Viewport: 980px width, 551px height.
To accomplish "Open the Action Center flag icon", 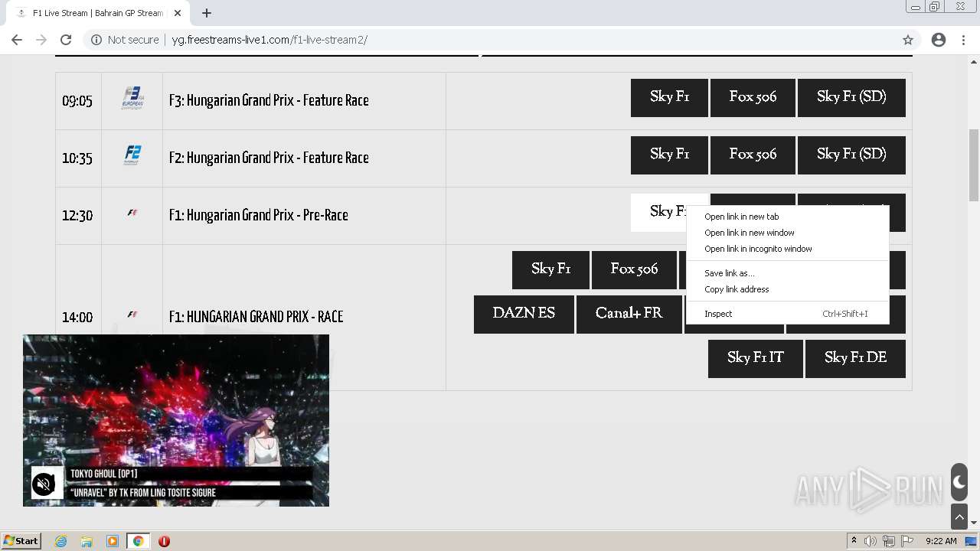I will (x=907, y=541).
